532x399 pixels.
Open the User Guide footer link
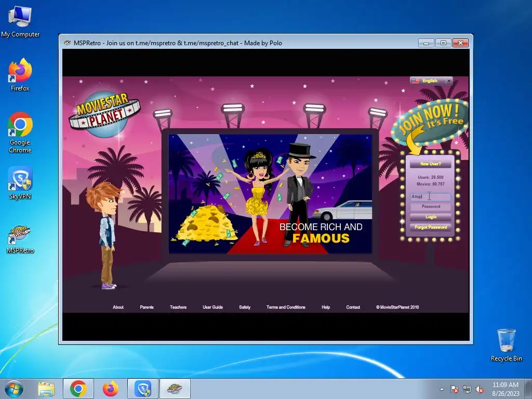coord(212,308)
